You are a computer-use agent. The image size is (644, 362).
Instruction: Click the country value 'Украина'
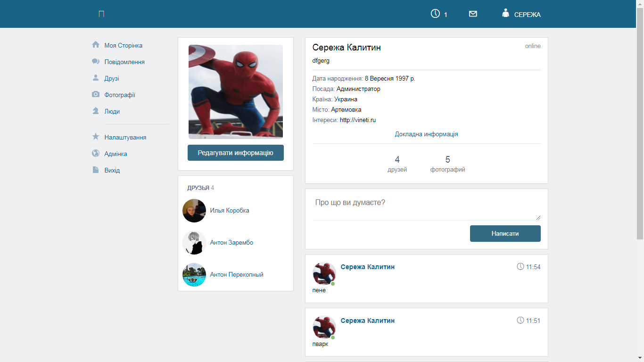click(346, 99)
